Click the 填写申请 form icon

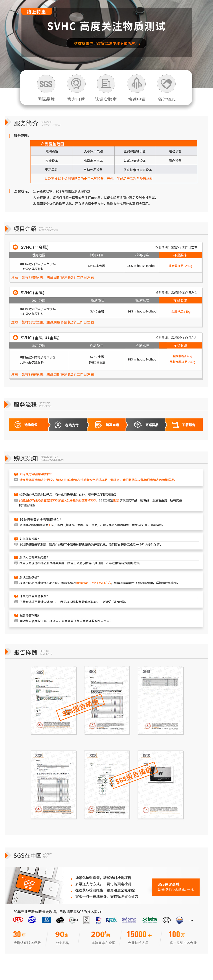point(98,425)
